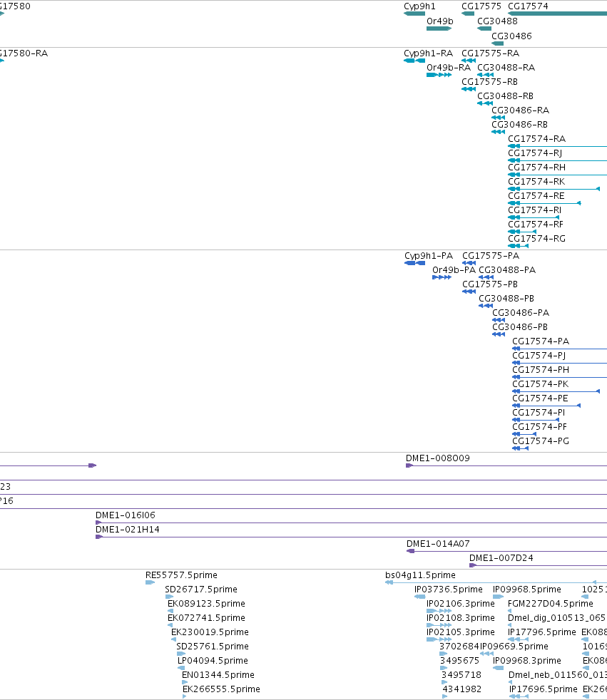The height and width of the screenshot is (700, 607).
Task: Click the CG17574-RK transcript
Action: 554,189
